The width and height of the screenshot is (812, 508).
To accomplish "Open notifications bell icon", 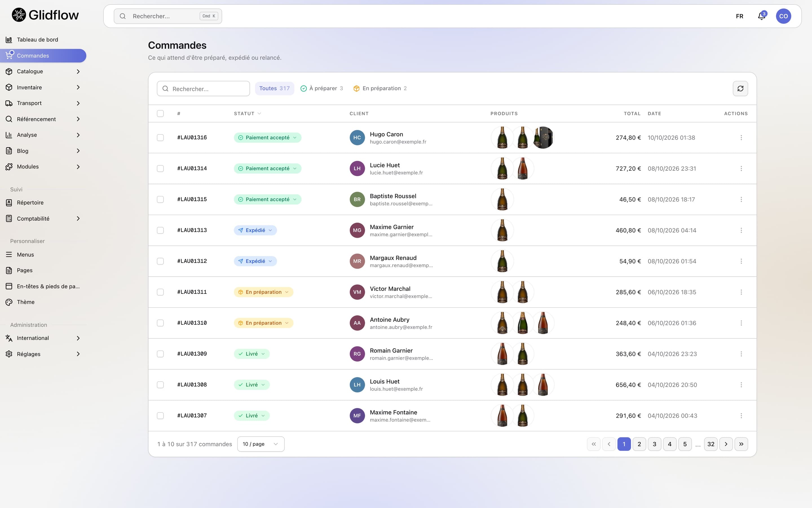I will click(762, 16).
